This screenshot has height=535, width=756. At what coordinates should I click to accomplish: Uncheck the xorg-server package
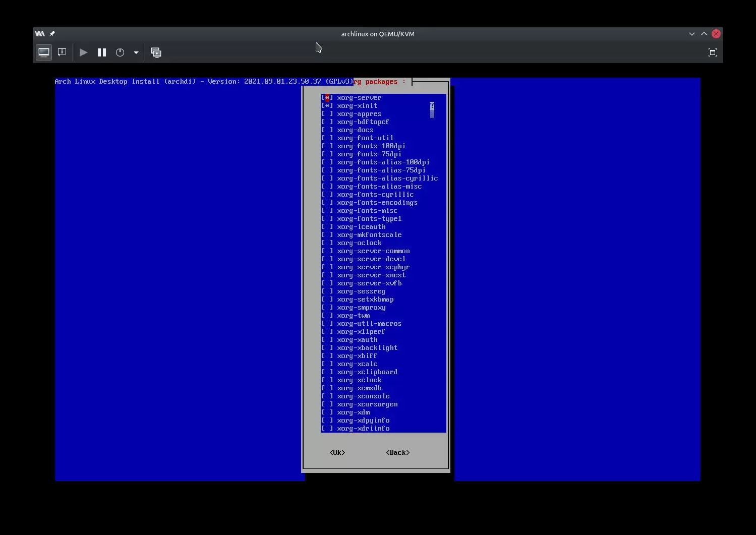(327, 98)
